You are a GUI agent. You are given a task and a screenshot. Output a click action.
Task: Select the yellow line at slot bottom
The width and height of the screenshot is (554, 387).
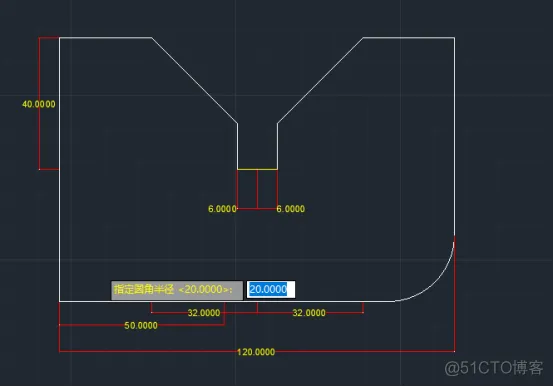257,169
